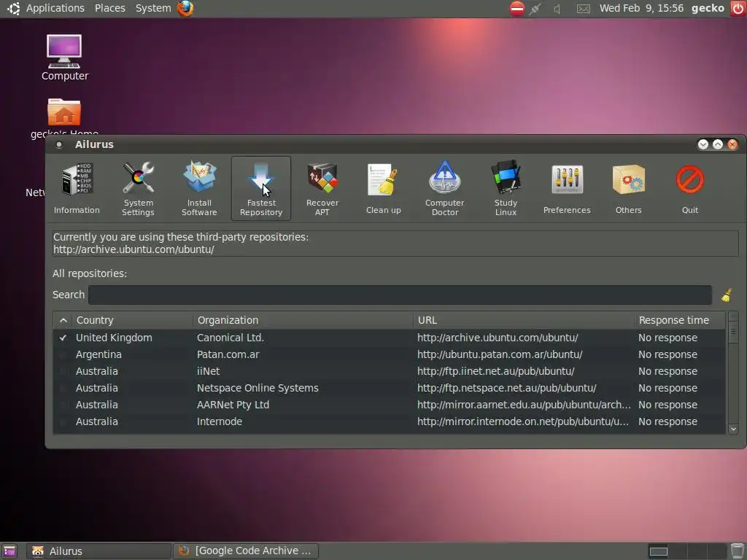Open the Install Software section
Screen dimensions: 747x560
pyautogui.click(x=199, y=189)
